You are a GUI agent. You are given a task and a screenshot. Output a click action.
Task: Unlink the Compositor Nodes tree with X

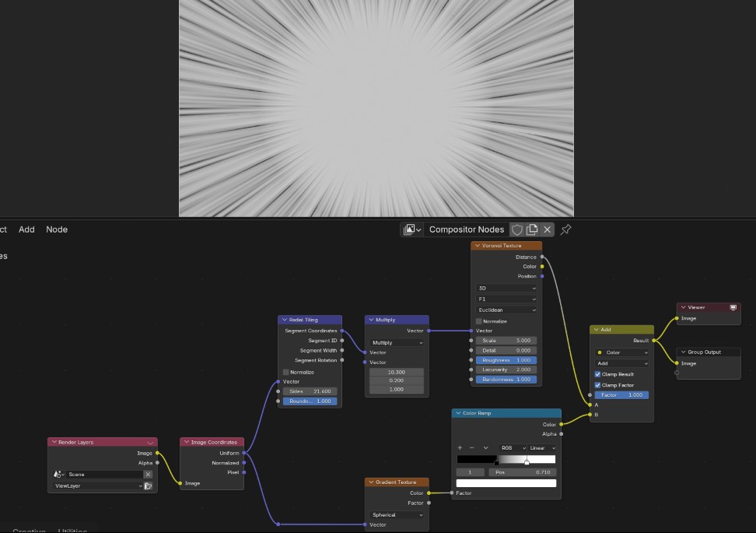pyautogui.click(x=548, y=230)
